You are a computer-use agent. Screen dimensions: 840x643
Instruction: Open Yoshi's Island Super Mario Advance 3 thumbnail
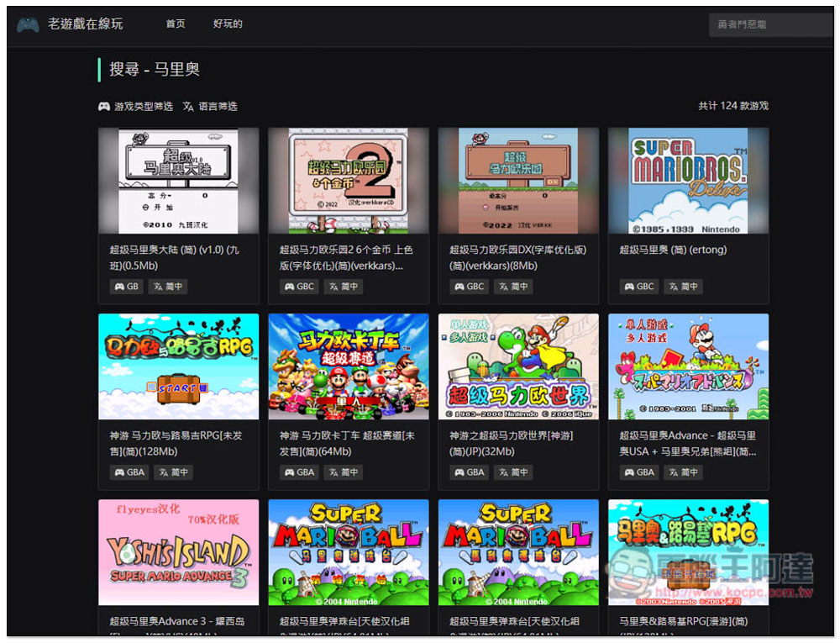(178, 552)
